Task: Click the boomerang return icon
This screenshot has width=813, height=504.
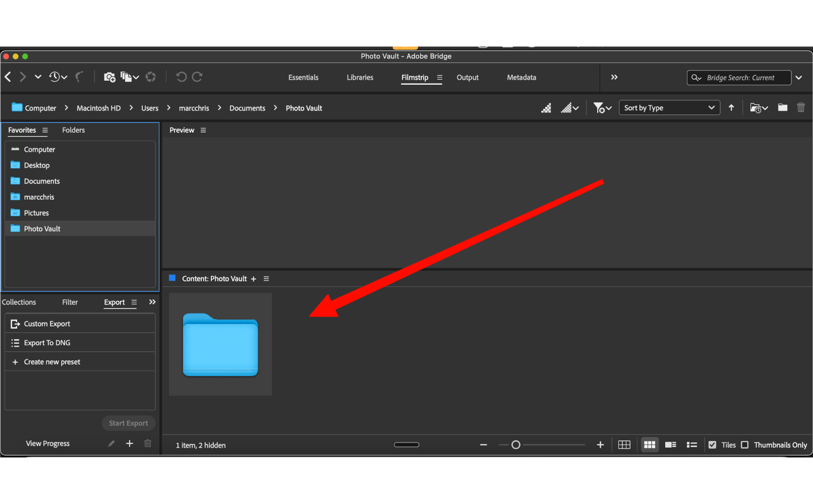Action: (79, 77)
